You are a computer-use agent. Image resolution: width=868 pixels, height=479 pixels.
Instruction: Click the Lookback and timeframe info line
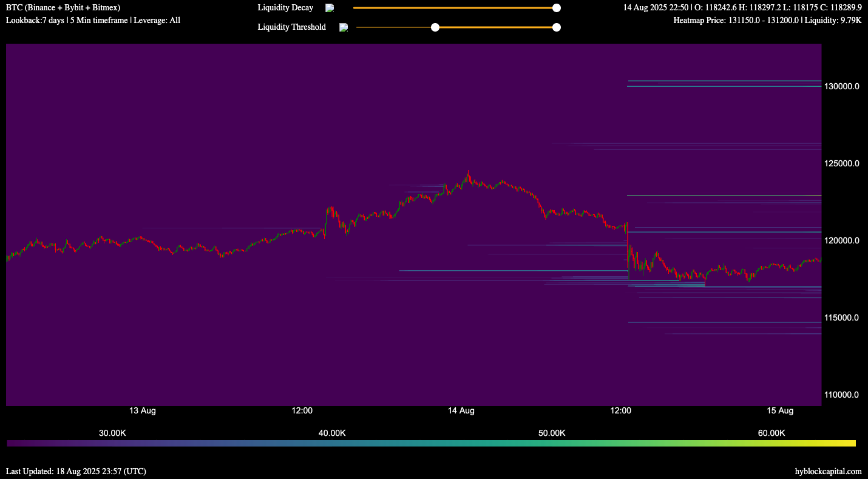click(x=93, y=21)
